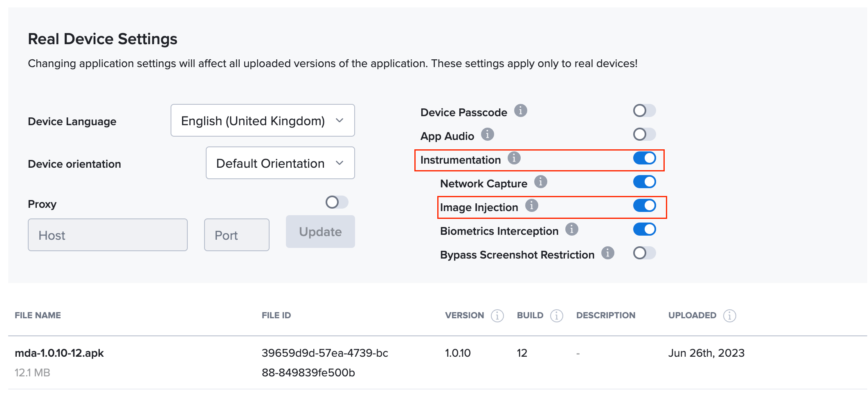Viewport: 868px width, 405px height.
Task: Click the Bypass Screenshot Restriction info icon
Action: coord(608,253)
